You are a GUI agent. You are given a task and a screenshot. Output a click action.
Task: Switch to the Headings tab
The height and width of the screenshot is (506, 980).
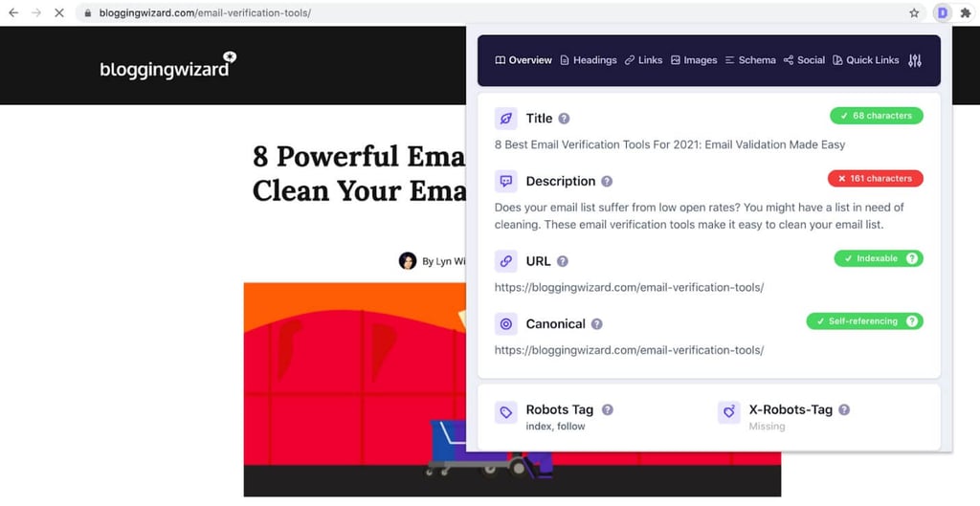click(x=588, y=60)
